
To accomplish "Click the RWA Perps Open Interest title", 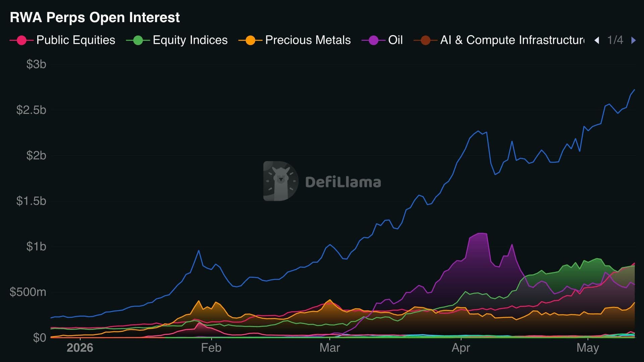I will tap(95, 17).
